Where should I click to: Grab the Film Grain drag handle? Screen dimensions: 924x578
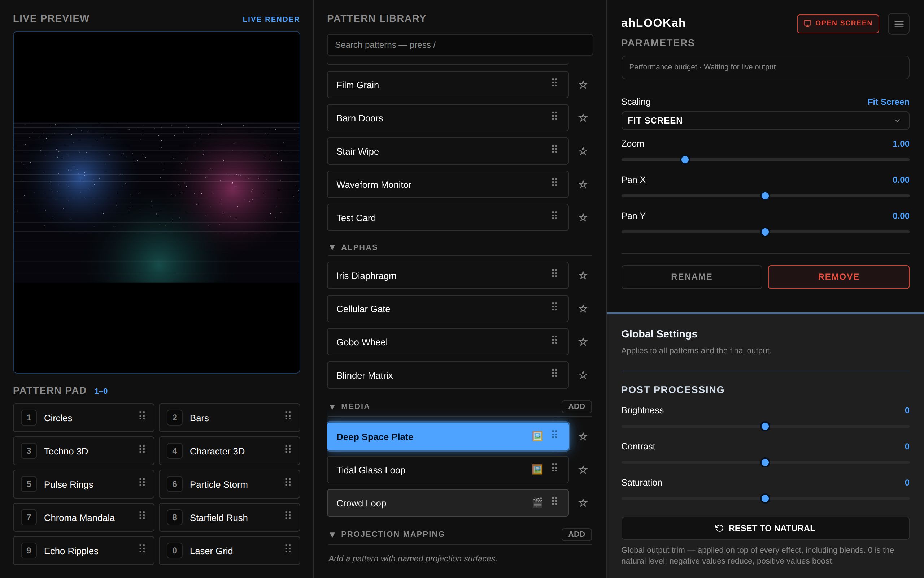[554, 83]
